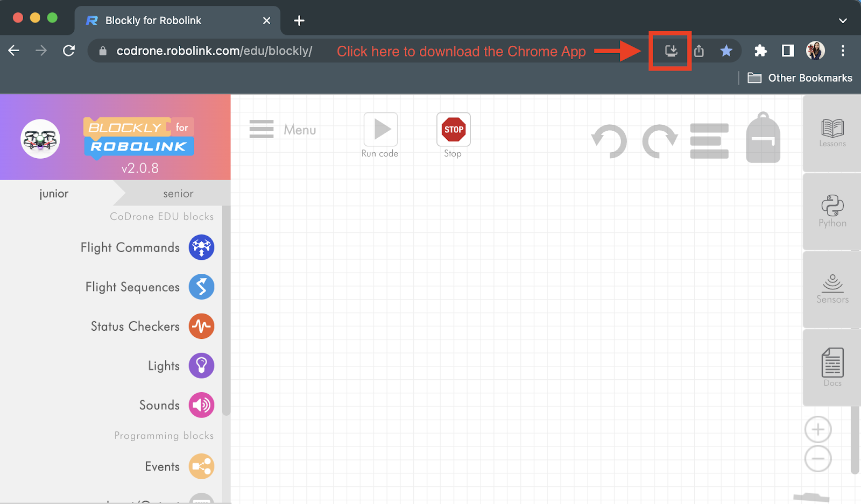
Task: Click the Run code button
Action: (x=380, y=135)
